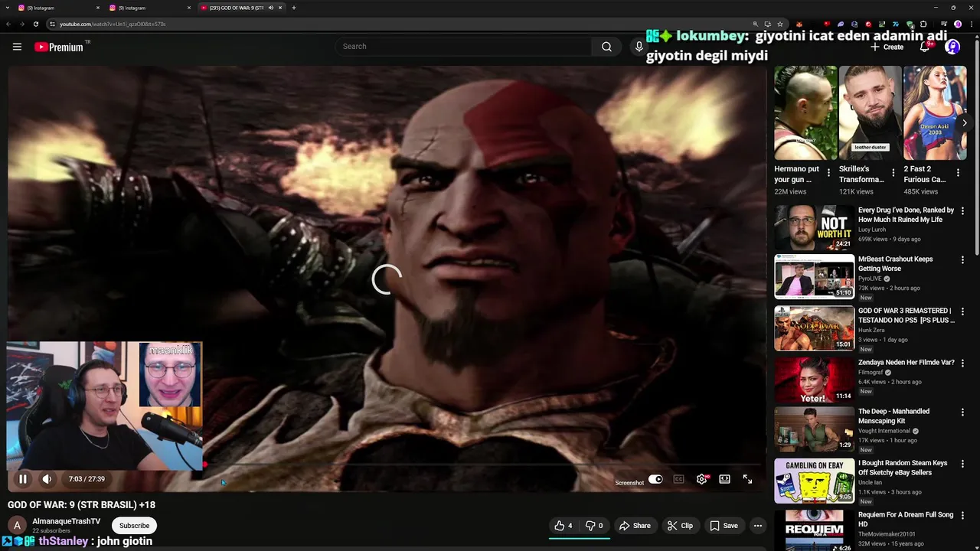Focus the YouTube search field

coord(463,47)
